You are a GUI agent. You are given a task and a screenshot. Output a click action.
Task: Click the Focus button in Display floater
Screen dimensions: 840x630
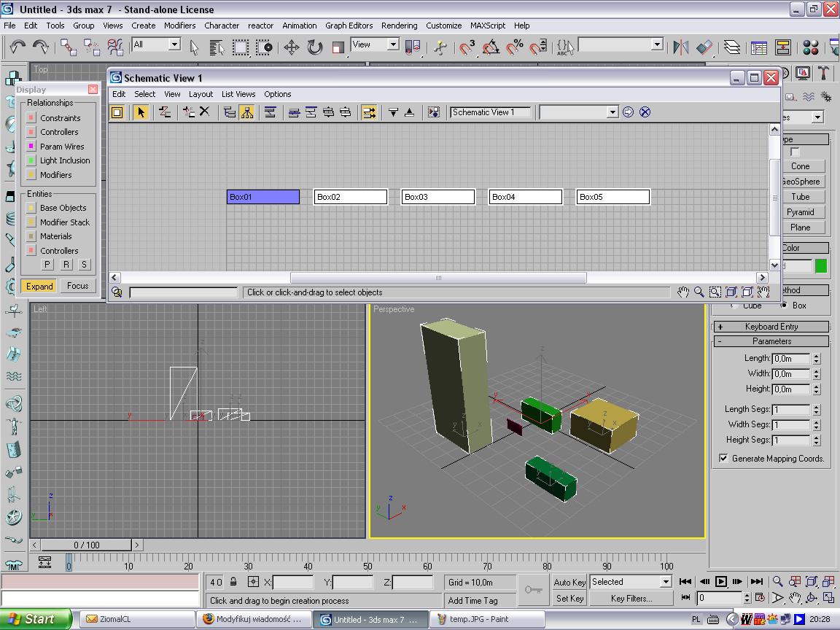point(78,286)
